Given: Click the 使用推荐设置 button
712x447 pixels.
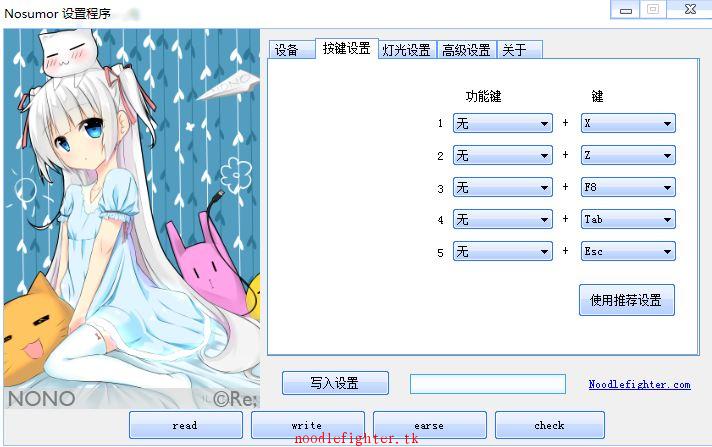Looking at the screenshot, I should [x=627, y=300].
